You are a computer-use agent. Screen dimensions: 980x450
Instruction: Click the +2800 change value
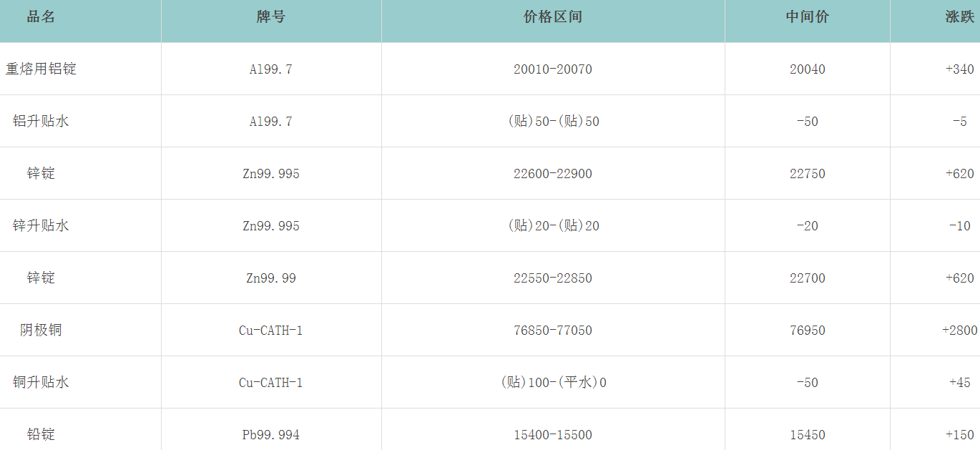coord(959,331)
